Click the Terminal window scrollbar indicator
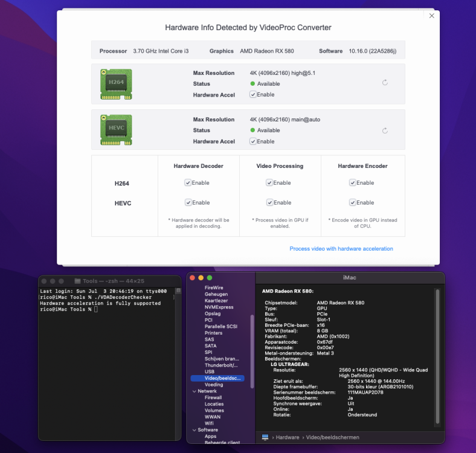The width and height of the screenshot is (476, 453). point(179,291)
